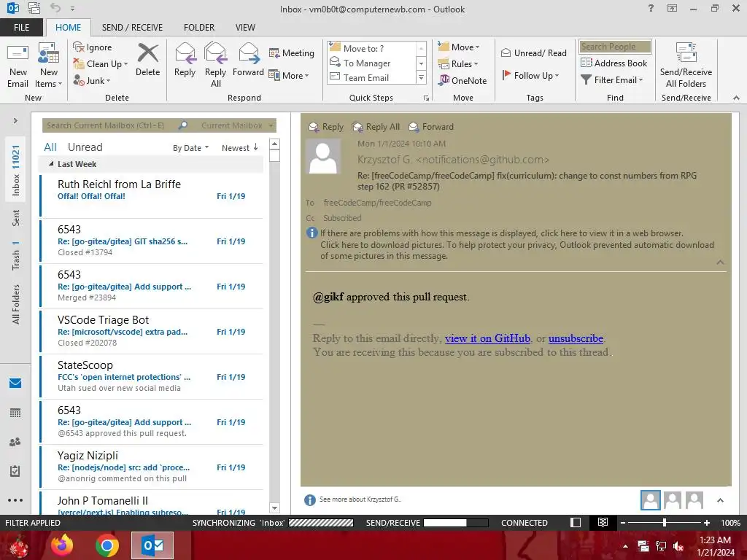This screenshot has height=560, width=747.
Task: Click zoom slider handle
Action: 664,522
